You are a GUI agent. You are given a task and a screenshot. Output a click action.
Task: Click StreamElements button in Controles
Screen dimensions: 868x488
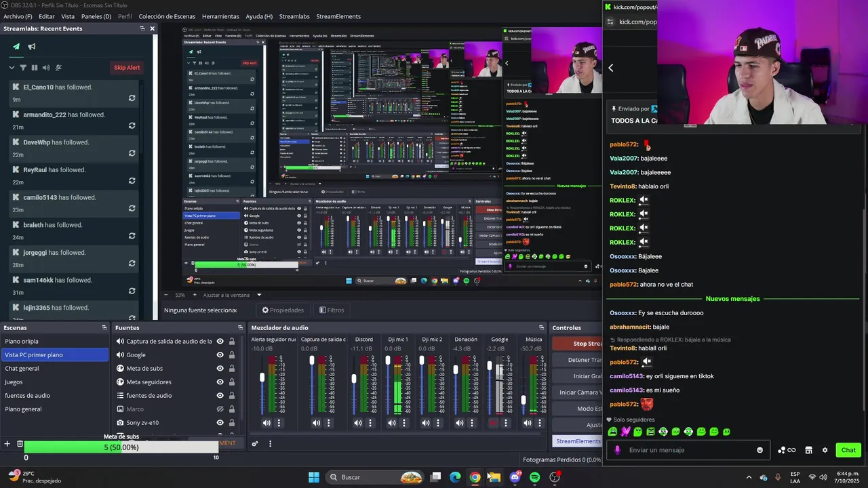pos(577,441)
